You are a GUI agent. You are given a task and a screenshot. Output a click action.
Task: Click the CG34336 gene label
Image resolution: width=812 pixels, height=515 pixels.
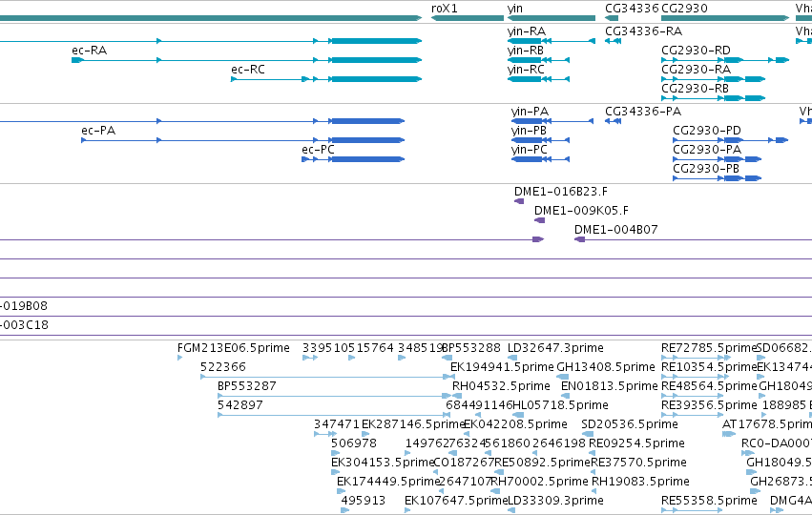(x=632, y=9)
